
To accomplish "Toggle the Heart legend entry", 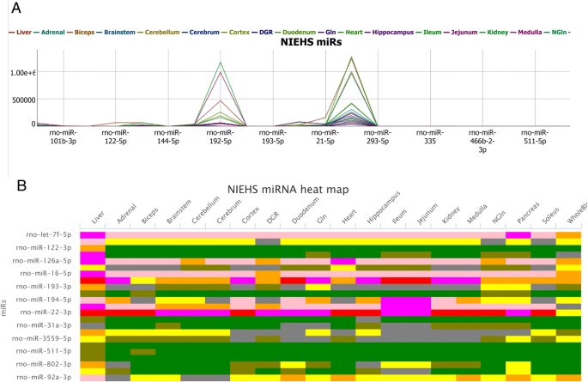I will (350, 33).
